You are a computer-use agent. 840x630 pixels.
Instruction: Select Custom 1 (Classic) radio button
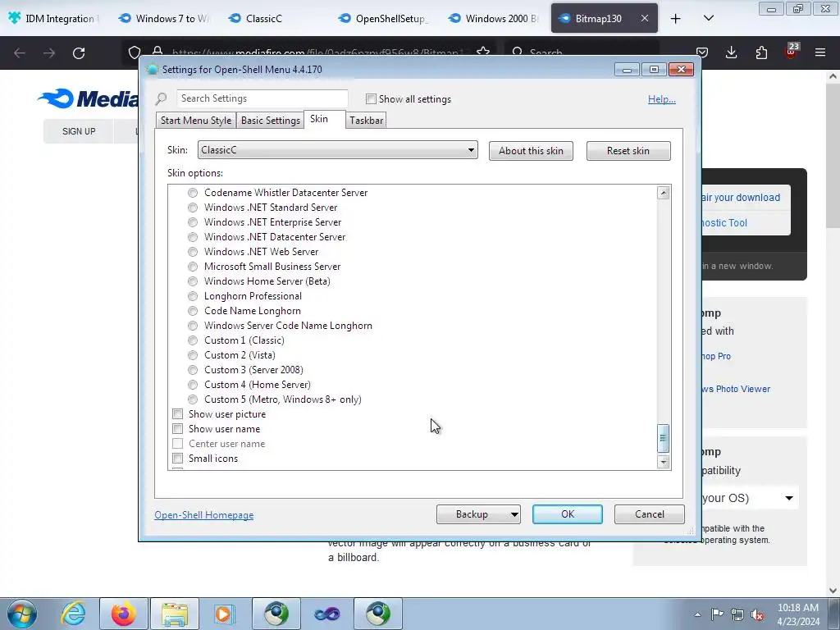(193, 340)
